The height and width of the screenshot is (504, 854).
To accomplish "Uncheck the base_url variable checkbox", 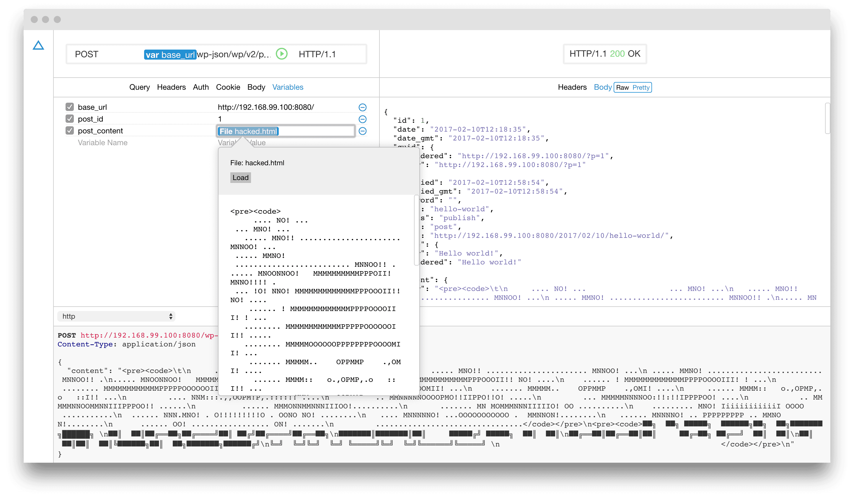I will (x=70, y=107).
